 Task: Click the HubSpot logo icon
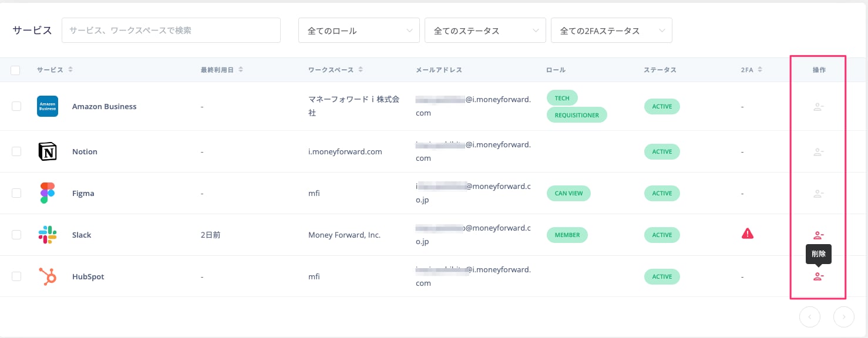coord(48,276)
